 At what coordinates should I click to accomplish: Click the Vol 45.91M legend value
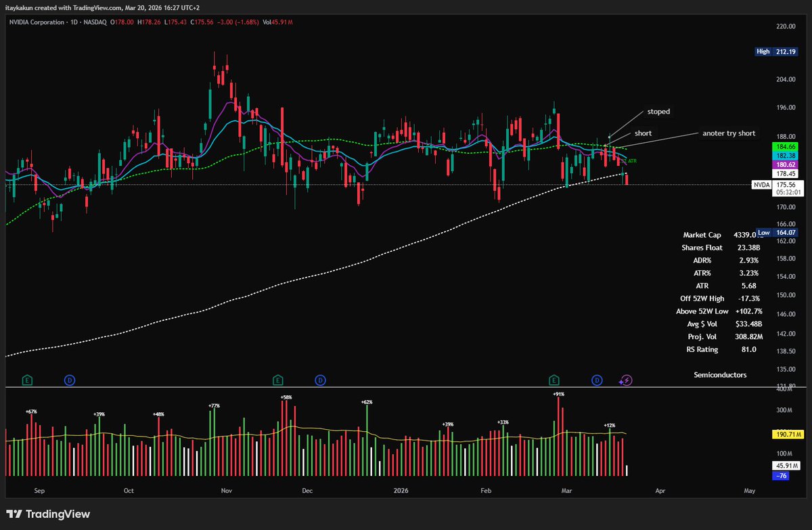(277, 23)
